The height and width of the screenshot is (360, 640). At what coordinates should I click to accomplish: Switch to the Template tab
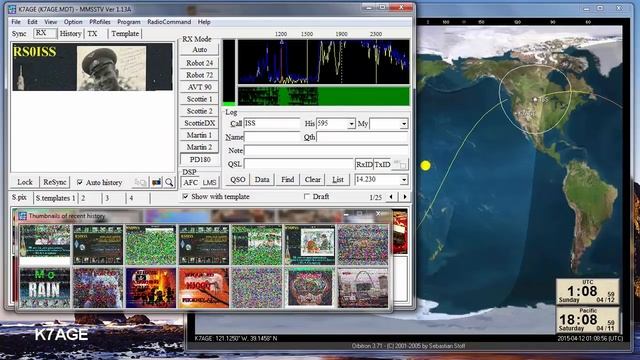[125, 34]
